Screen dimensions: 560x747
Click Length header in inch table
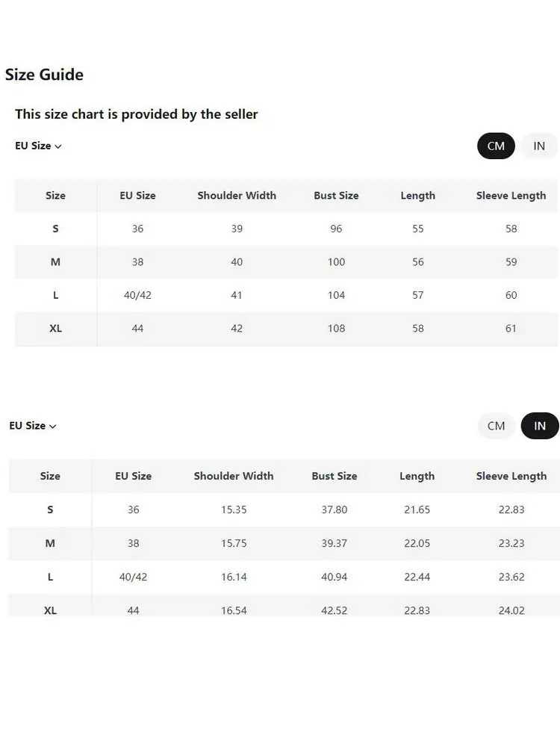click(417, 476)
